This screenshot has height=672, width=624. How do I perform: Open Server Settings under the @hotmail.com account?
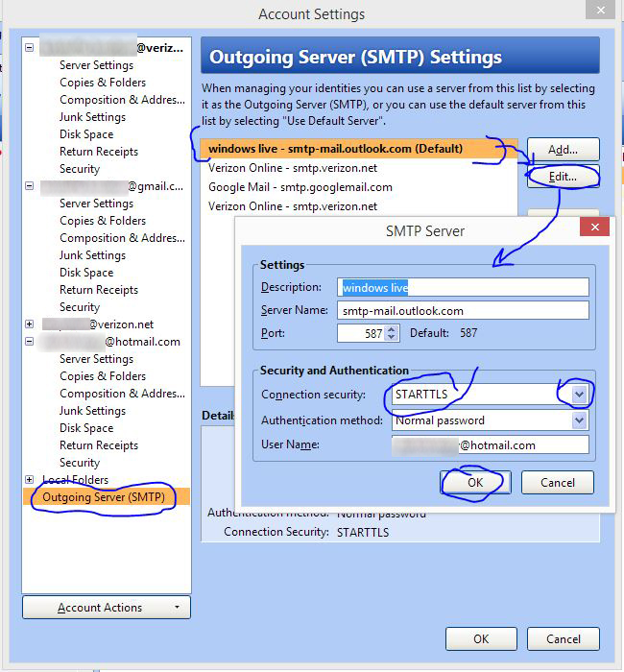point(96,359)
